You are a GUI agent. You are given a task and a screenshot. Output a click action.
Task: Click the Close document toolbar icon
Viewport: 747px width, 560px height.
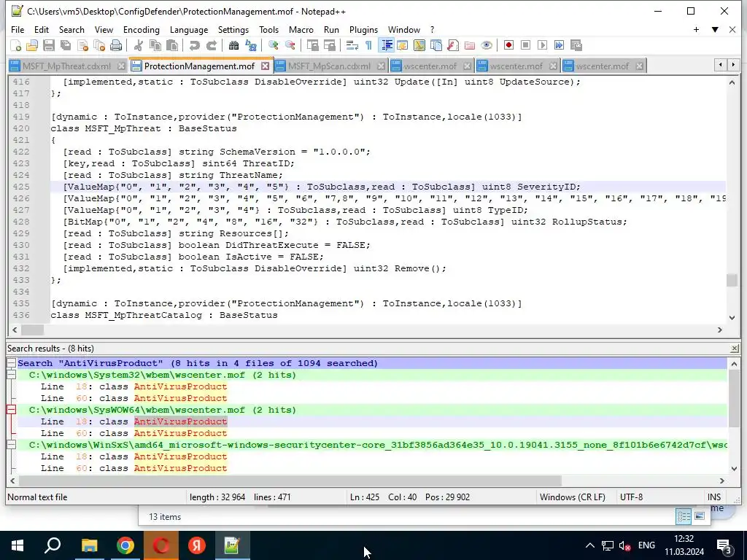coord(82,45)
